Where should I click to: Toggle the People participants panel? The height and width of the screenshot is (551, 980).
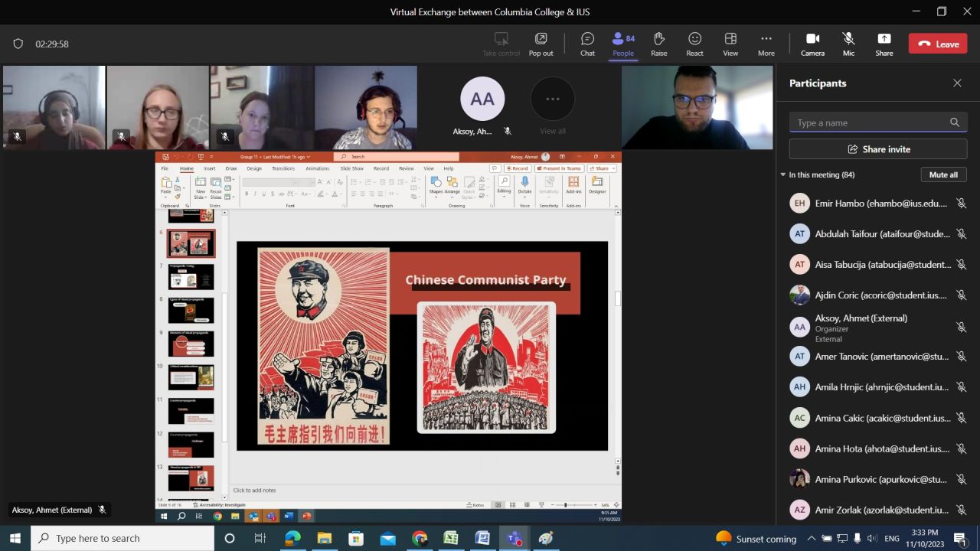click(622, 44)
